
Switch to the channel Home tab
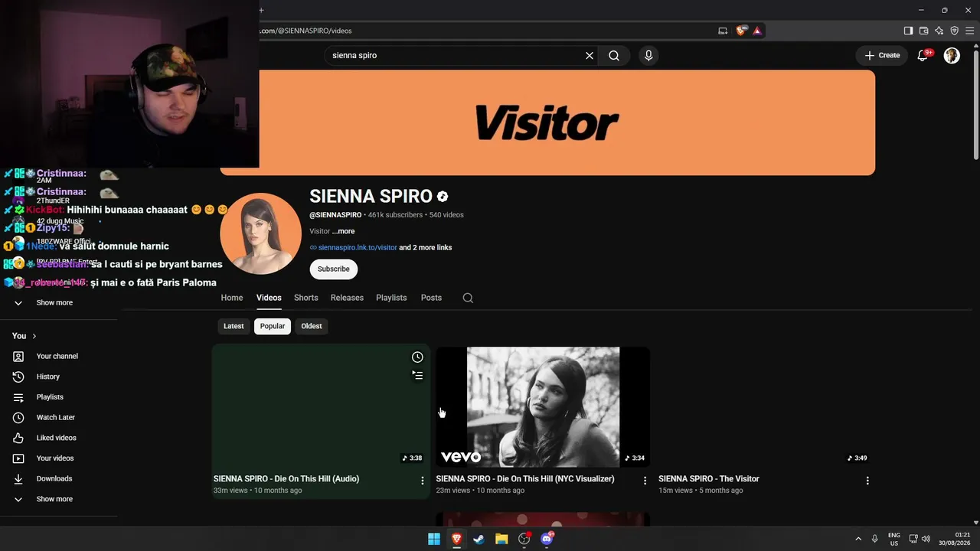click(232, 298)
